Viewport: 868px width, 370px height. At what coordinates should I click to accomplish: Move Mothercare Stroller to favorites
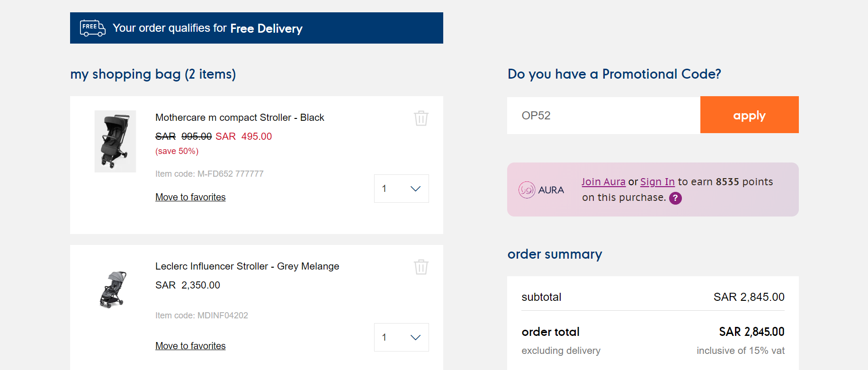[x=190, y=197]
